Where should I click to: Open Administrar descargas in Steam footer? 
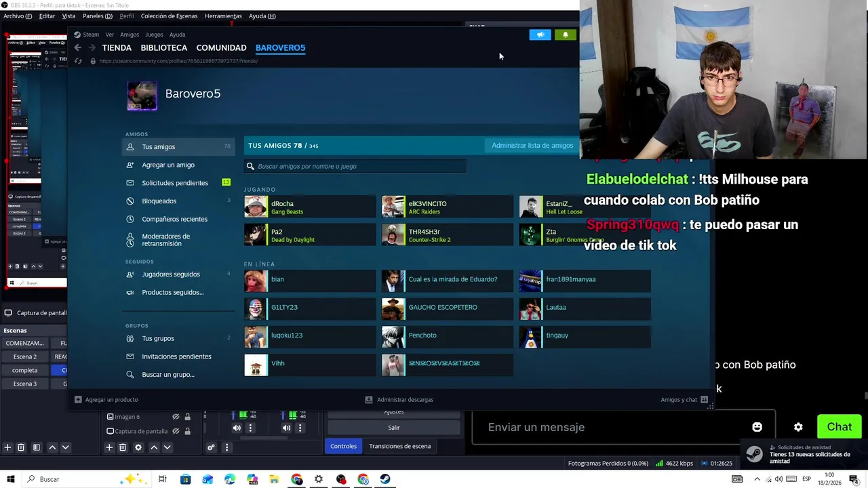coord(399,400)
